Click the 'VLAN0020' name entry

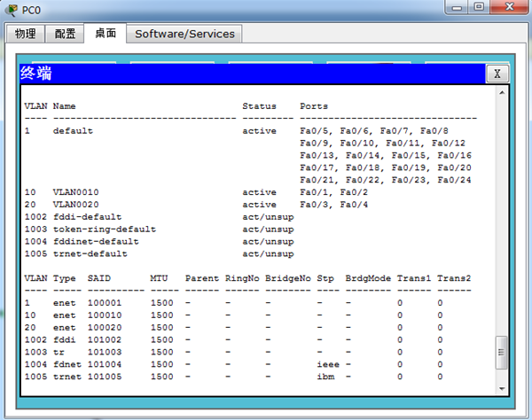(75, 205)
